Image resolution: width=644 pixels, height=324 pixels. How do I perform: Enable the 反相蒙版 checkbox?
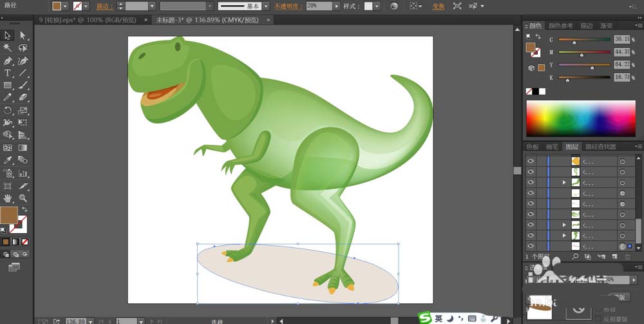point(600,319)
